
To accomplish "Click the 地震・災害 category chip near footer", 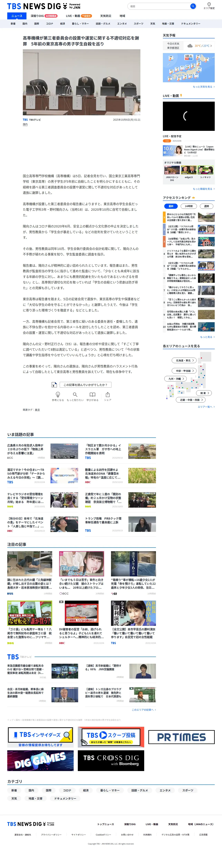I will (35, 798).
